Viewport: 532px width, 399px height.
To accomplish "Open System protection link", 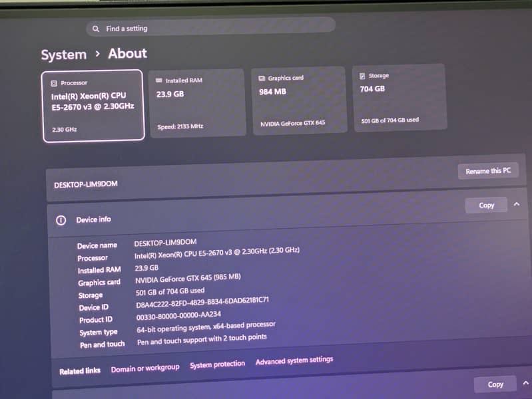I will pos(218,365).
